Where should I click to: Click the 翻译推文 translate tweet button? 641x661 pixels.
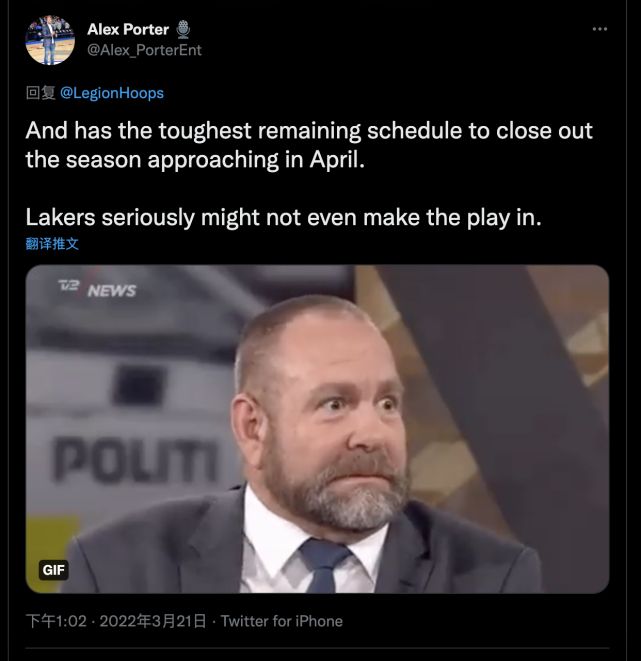click(52, 243)
